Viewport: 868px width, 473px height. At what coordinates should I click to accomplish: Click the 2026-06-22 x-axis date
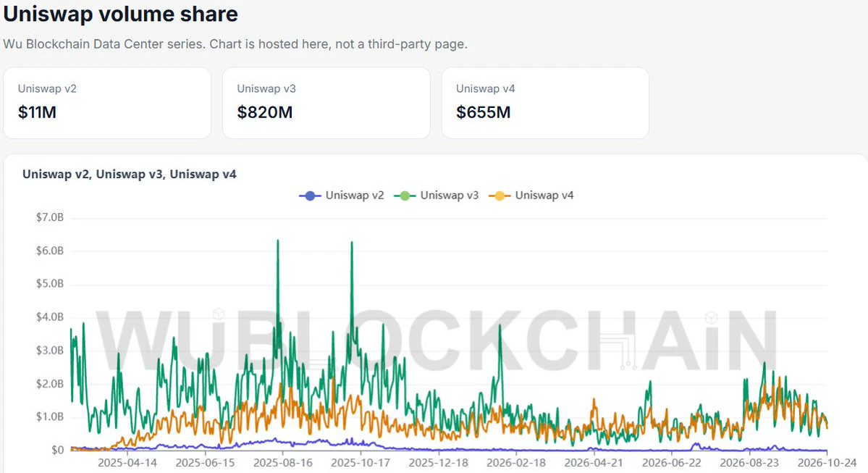(x=672, y=462)
